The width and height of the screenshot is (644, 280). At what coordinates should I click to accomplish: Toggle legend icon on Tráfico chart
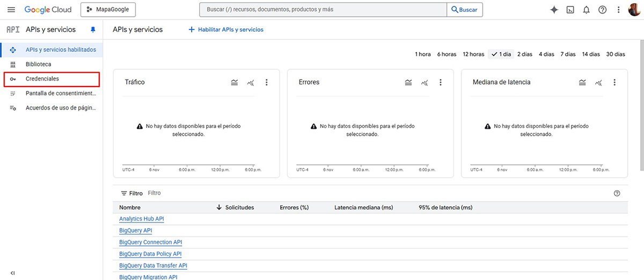pyautogui.click(x=235, y=82)
